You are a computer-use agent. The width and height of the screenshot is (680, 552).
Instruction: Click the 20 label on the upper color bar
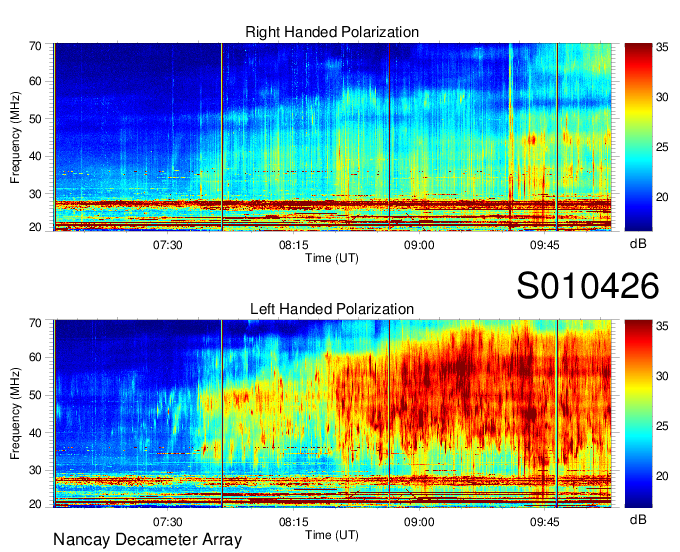[x=662, y=197]
